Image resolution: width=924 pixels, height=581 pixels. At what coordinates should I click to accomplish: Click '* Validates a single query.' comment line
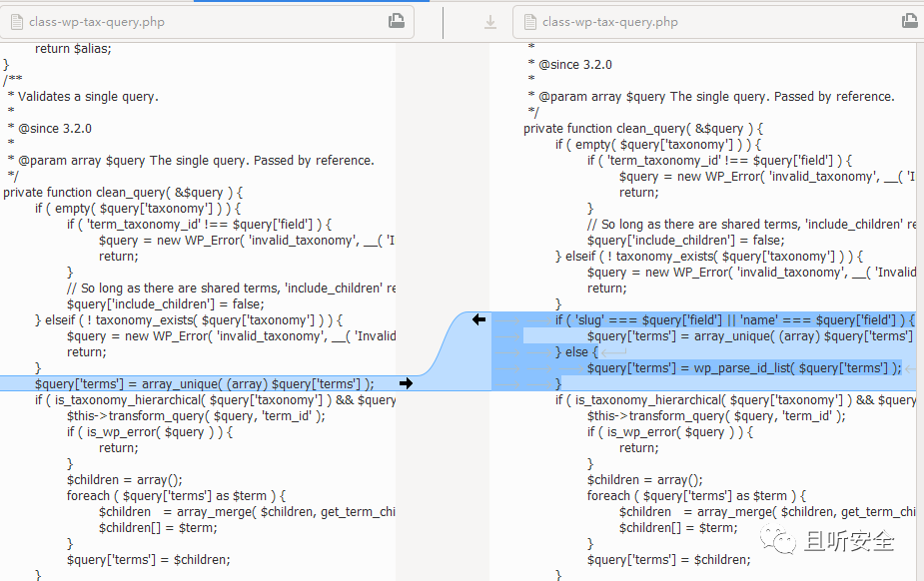point(83,97)
